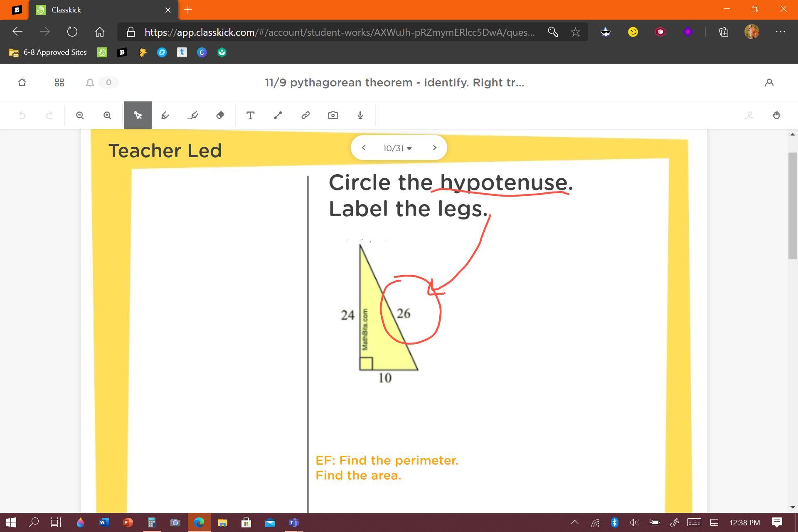Viewport: 798px width, 532px height.
Task: Go to the previous slide
Action: tap(363, 148)
